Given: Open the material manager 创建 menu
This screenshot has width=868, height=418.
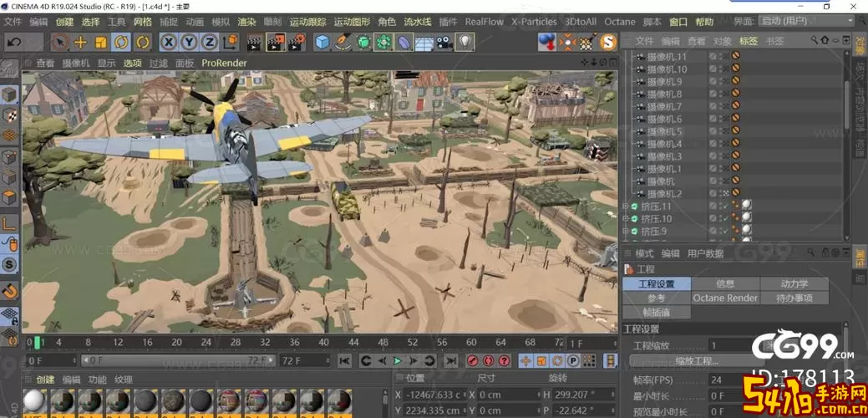Looking at the screenshot, I should pos(45,380).
